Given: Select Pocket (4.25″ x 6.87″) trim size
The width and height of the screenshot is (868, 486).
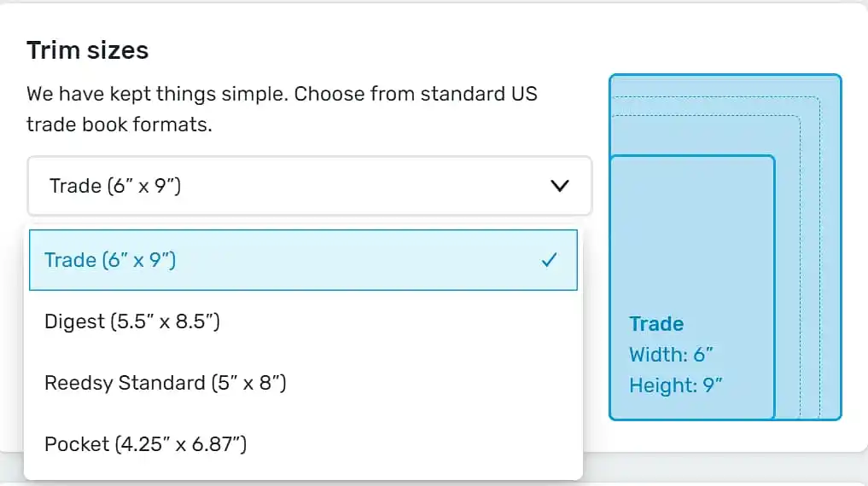Looking at the screenshot, I should click(x=146, y=444).
